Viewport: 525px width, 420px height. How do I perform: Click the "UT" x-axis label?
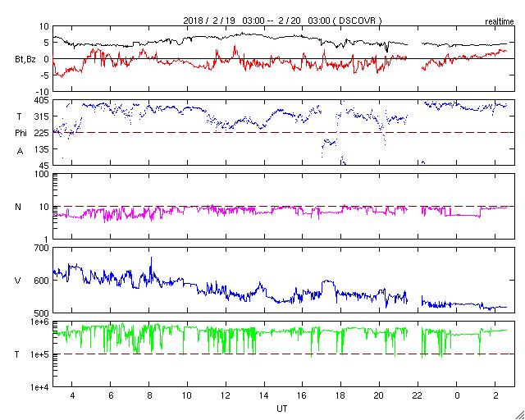point(282,409)
